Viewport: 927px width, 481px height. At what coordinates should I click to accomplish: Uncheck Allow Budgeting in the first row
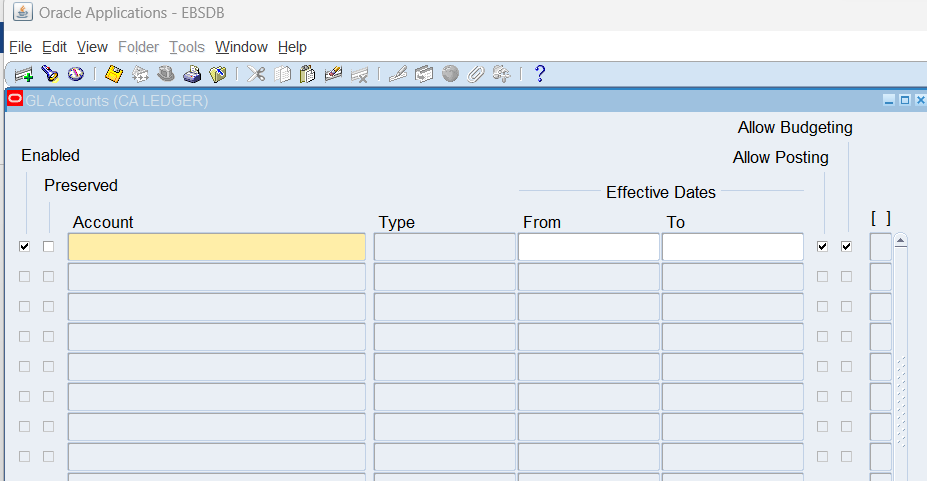point(847,246)
